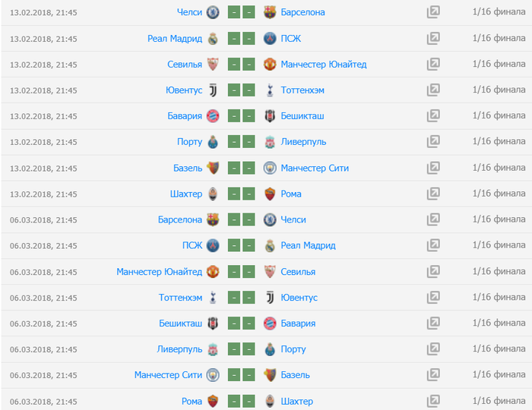Click Базель link in Манчестер Сити – Базель match

pos(296,375)
